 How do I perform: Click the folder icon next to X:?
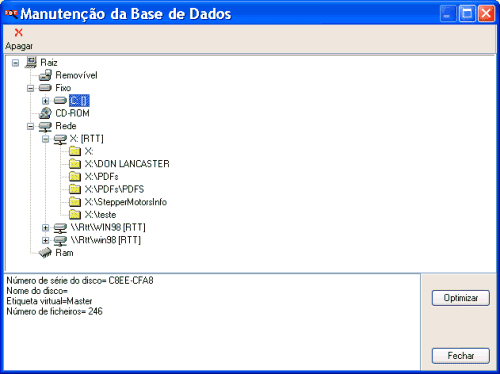pyautogui.click(x=75, y=151)
